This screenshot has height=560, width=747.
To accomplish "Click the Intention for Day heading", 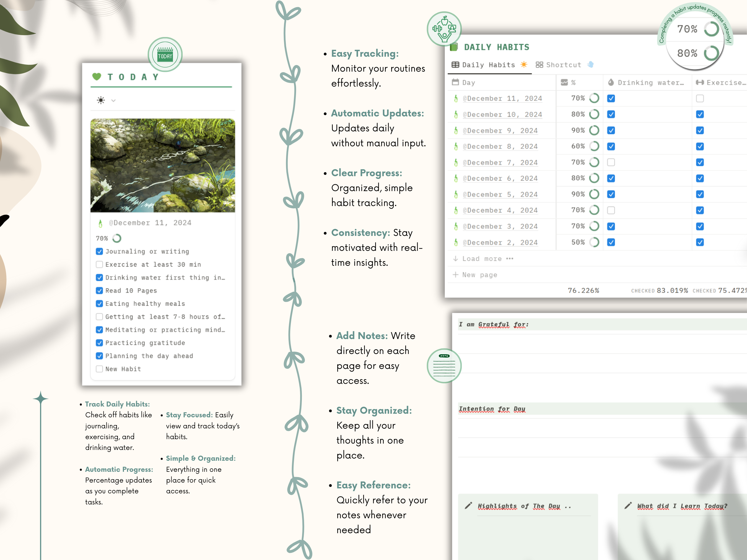I will coord(492,409).
